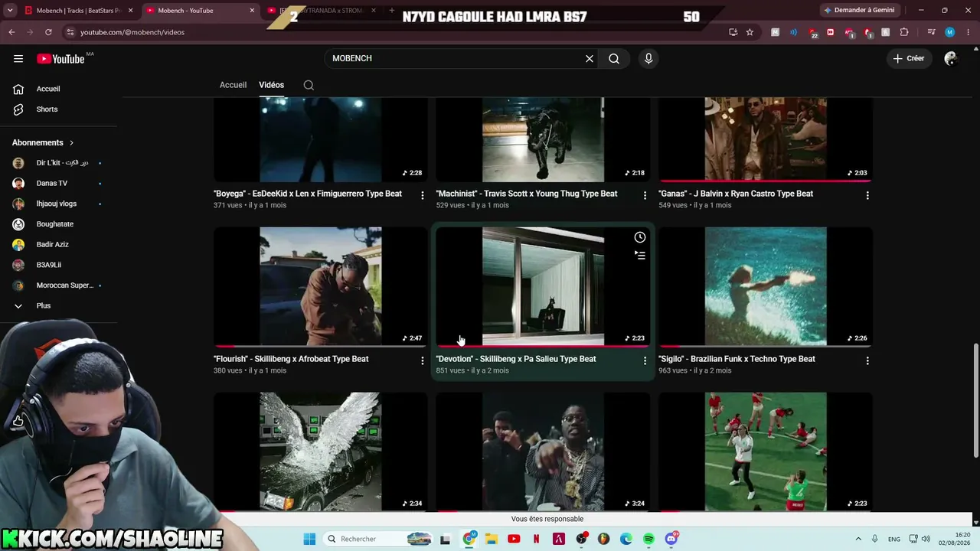
Task: Search within the Mobench channel
Action: click(x=309, y=85)
